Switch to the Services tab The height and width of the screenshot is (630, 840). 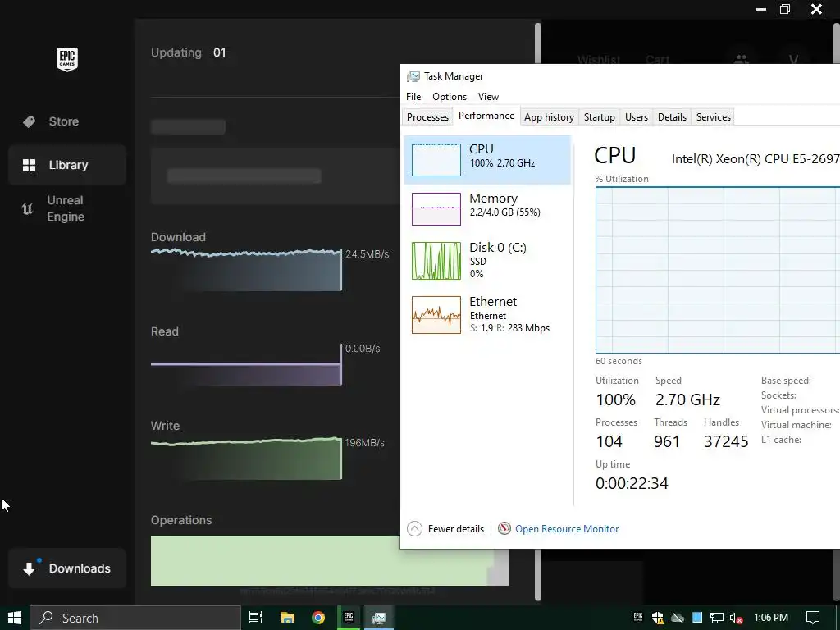pyautogui.click(x=713, y=116)
